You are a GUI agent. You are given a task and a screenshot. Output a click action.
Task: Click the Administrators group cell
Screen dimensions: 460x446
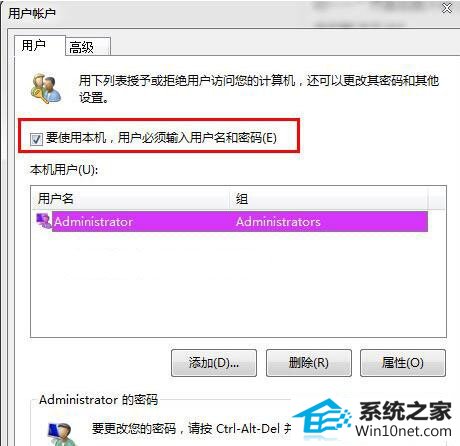pos(278,221)
